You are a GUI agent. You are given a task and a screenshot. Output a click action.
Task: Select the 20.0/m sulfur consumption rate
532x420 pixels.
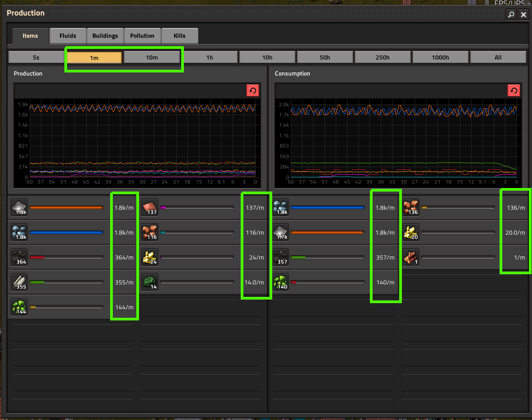tap(515, 232)
